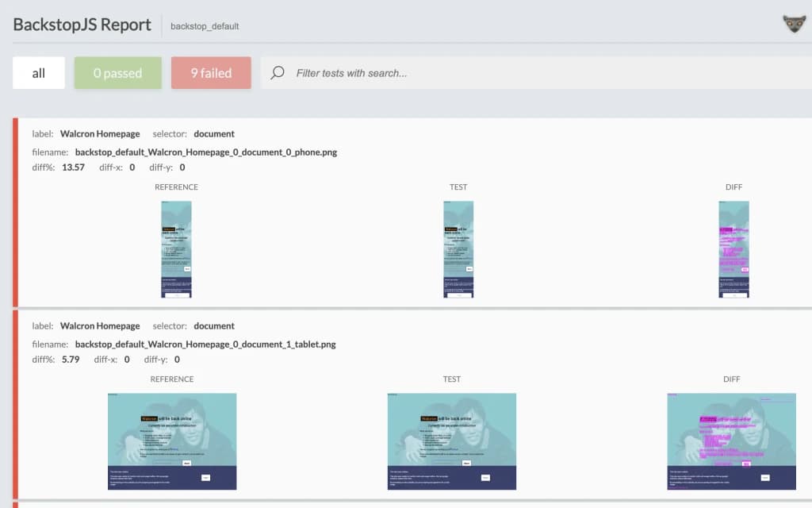Click the BackstopJS lemur logo icon
The image size is (812, 508).
[x=794, y=24]
